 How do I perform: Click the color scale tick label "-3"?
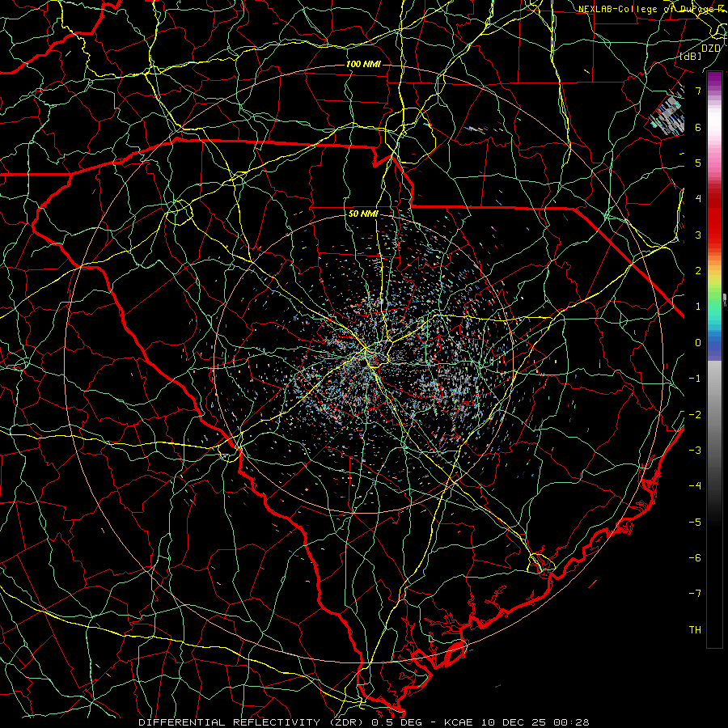coord(695,451)
